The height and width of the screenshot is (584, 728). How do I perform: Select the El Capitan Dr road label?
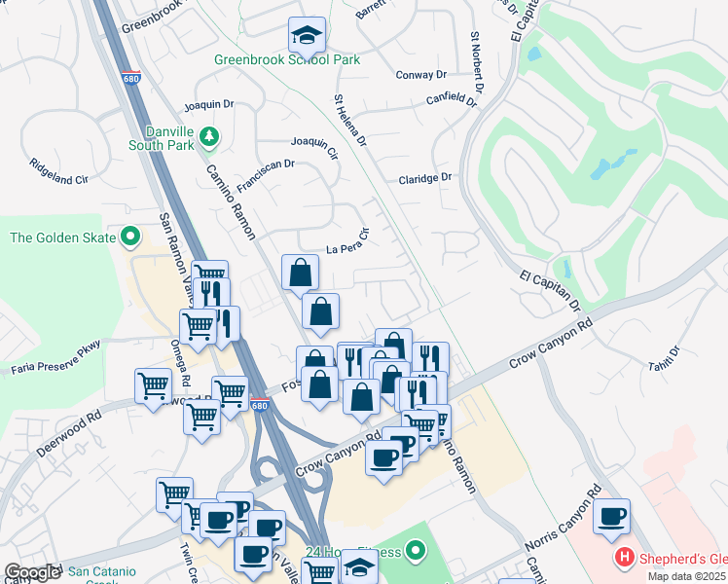click(550, 291)
